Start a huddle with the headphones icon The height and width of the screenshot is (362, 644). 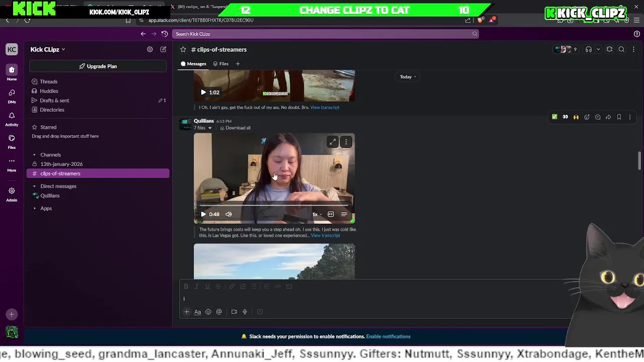(x=589, y=49)
